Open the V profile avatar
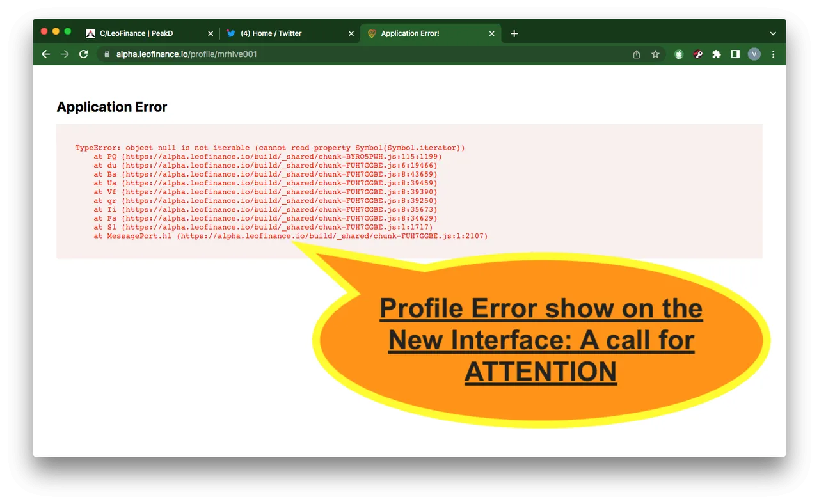The width and height of the screenshot is (819, 504). click(754, 54)
